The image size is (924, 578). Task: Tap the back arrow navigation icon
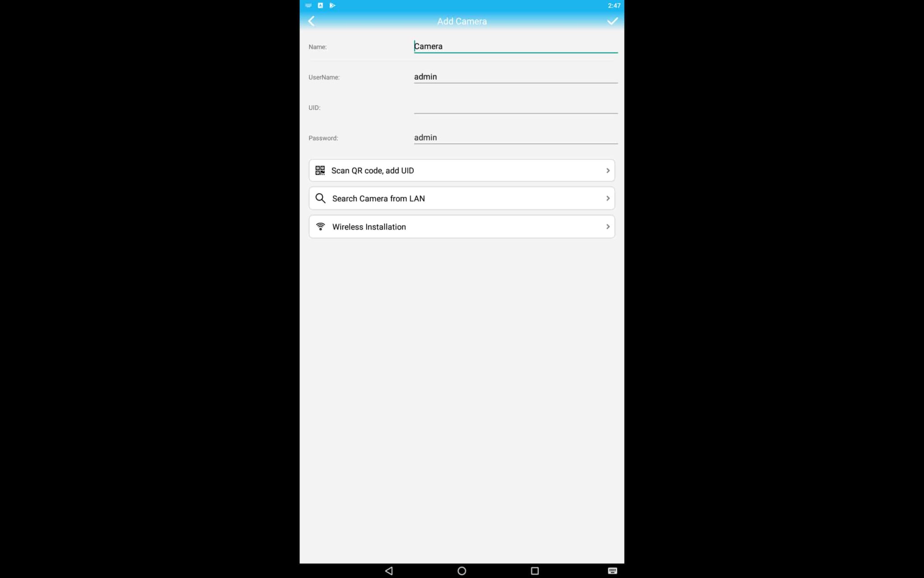pos(311,21)
